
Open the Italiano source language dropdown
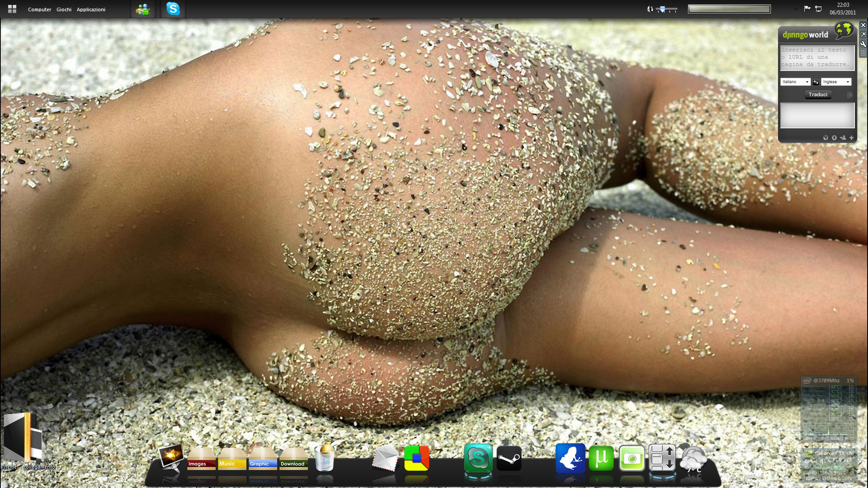795,82
